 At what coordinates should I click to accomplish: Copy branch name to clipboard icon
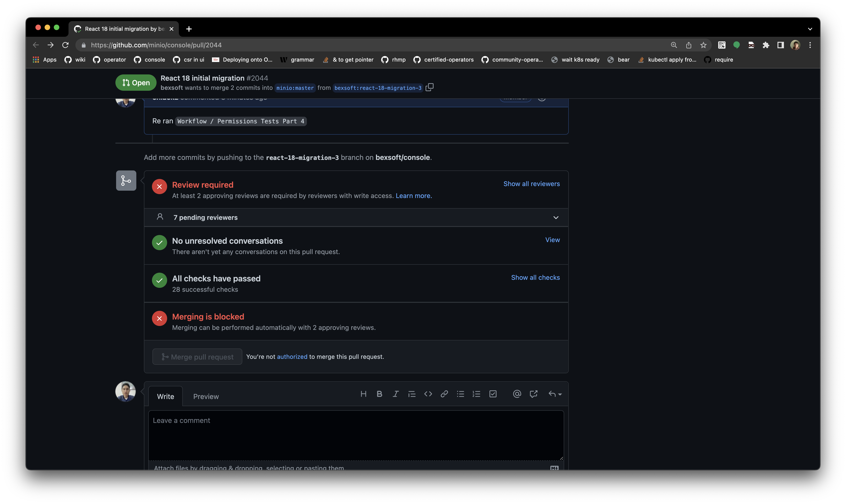click(430, 87)
